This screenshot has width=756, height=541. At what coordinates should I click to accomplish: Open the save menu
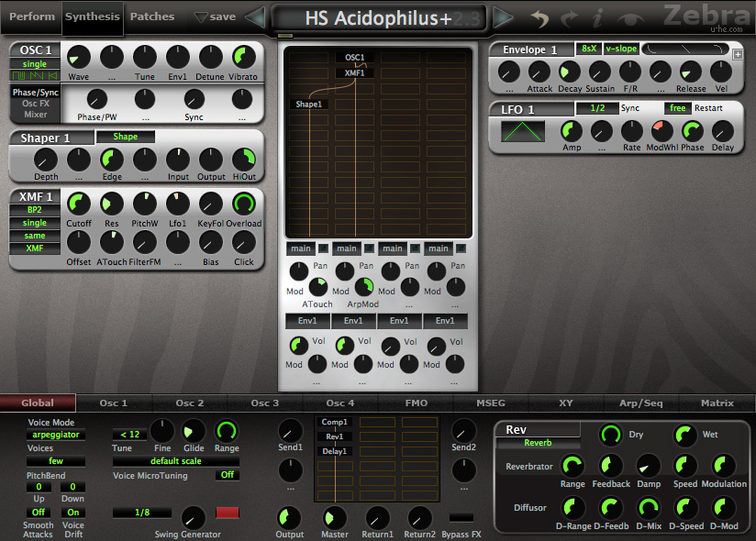click(215, 17)
